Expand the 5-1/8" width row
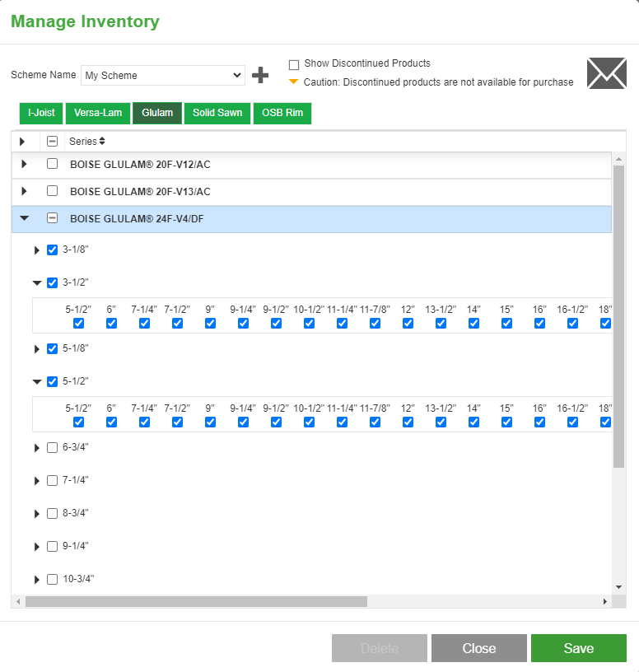639x672 pixels. click(37, 349)
